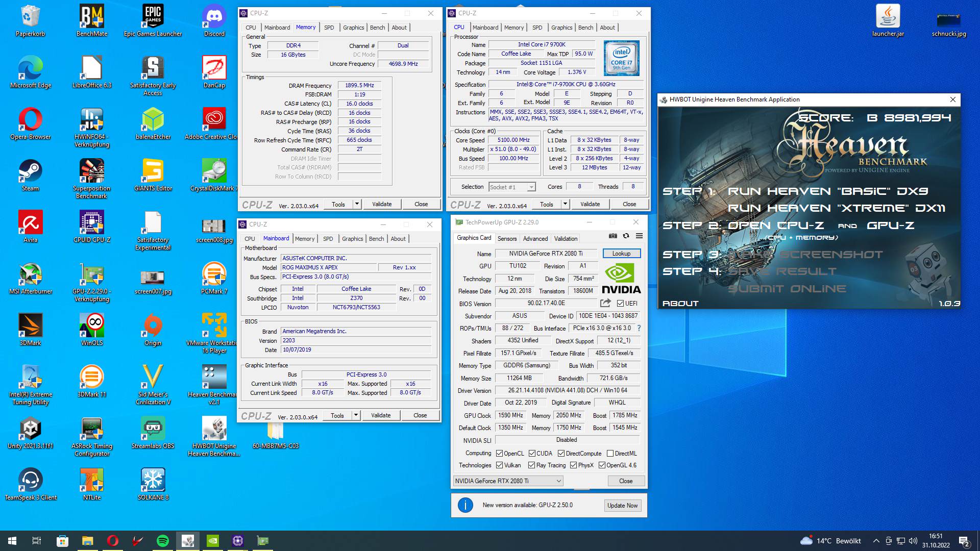Open the notification center icon
This screenshot has width=980, height=551.
coord(964,541)
